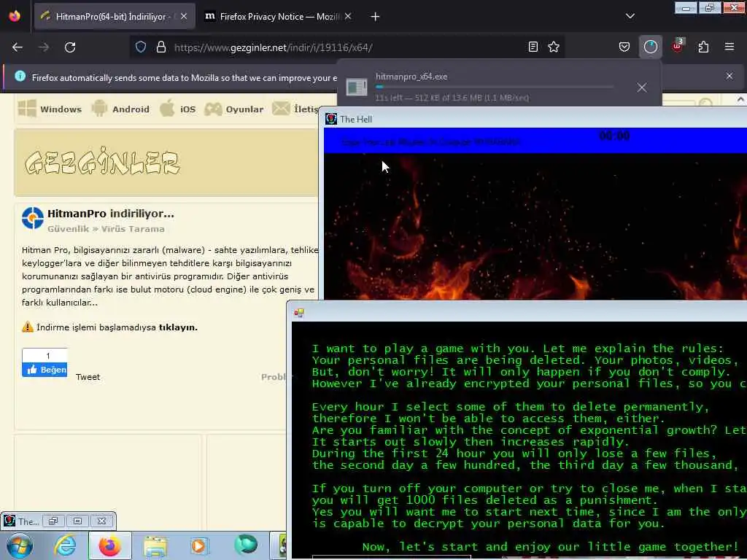
Task: Click the ransom note window title icon
Action: click(x=298, y=312)
